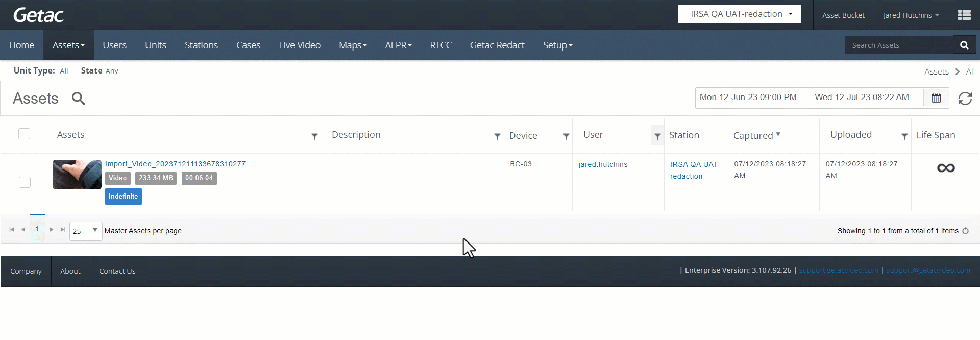The width and height of the screenshot is (980, 340).
Task: Go to next page of results
Action: tap(52, 230)
